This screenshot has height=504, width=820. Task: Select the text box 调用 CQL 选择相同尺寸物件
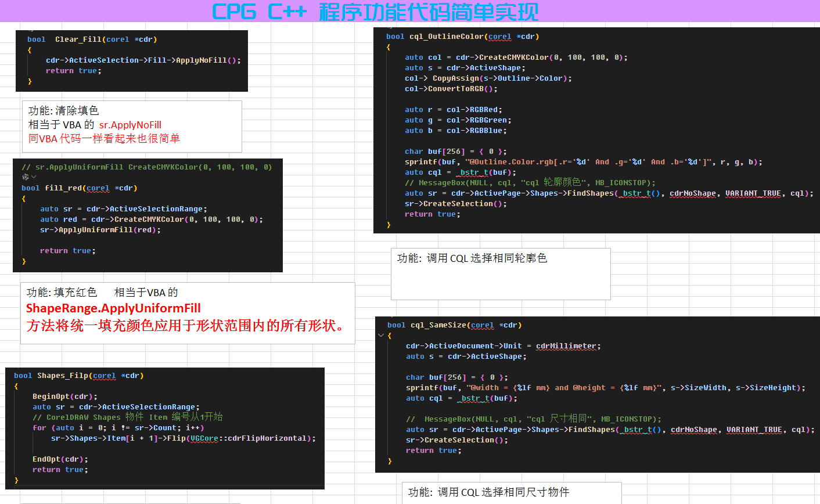512,493
